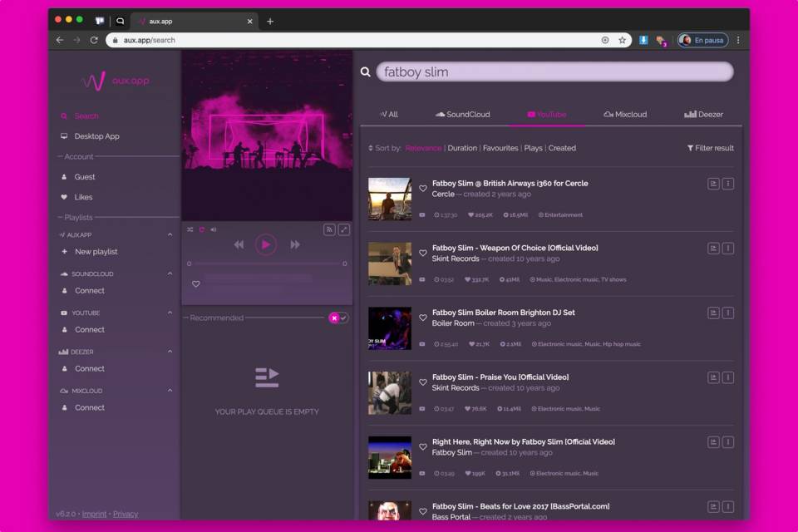The width and height of the screenshot is (798, 532).
Task: Open Search in the sidebar
Action: point(80,116)
